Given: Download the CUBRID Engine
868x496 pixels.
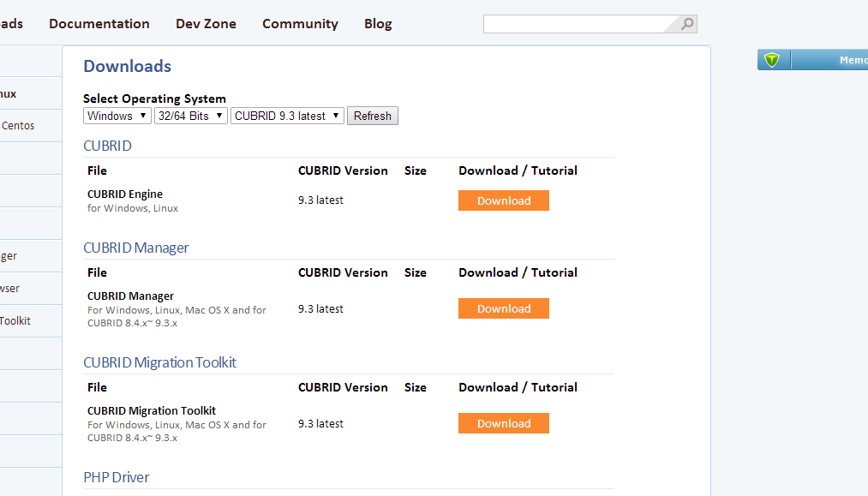Looking at the screenshot, I should click(504, 200).
